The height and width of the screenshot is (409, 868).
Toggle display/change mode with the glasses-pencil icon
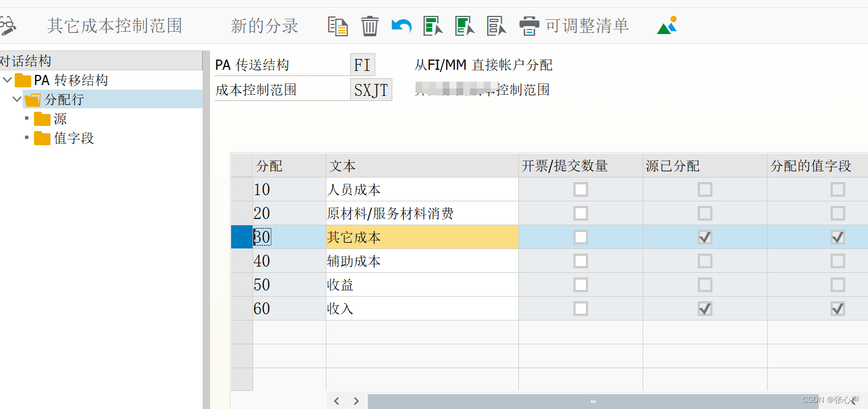click(x=9, y=25)
